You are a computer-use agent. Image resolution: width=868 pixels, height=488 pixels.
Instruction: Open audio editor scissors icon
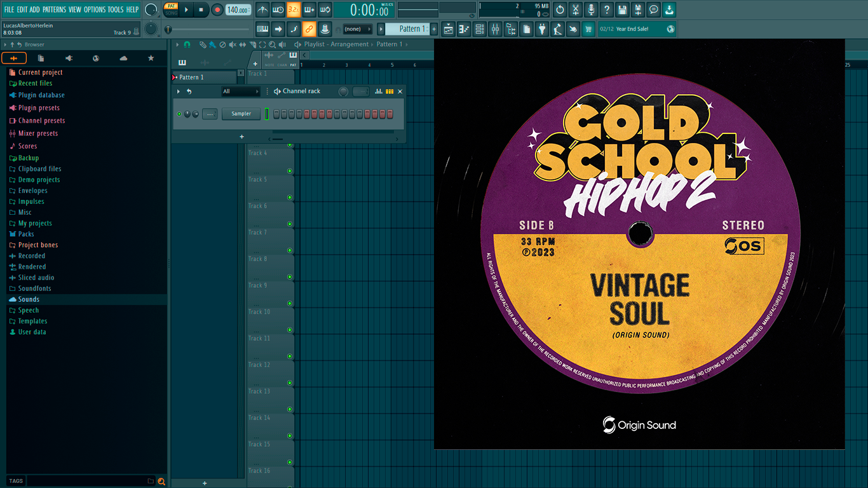tap(576, 10)
